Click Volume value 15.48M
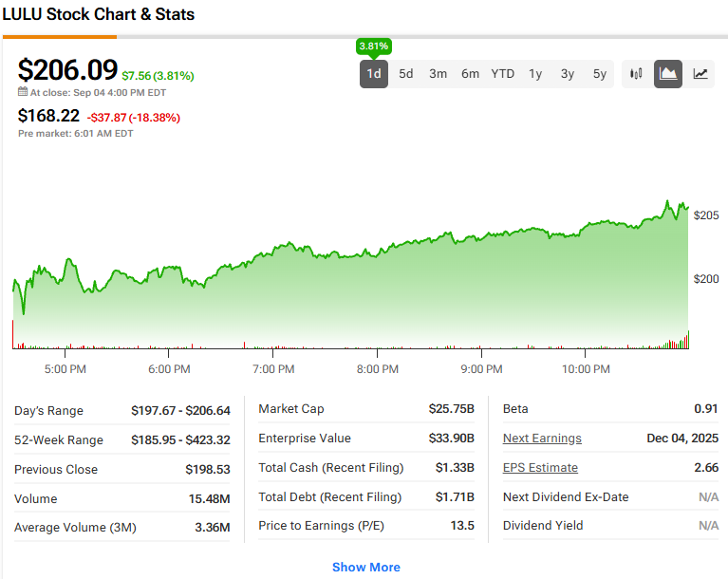The width and height of the screenshot is (728, 579). [x=210, y=498]
